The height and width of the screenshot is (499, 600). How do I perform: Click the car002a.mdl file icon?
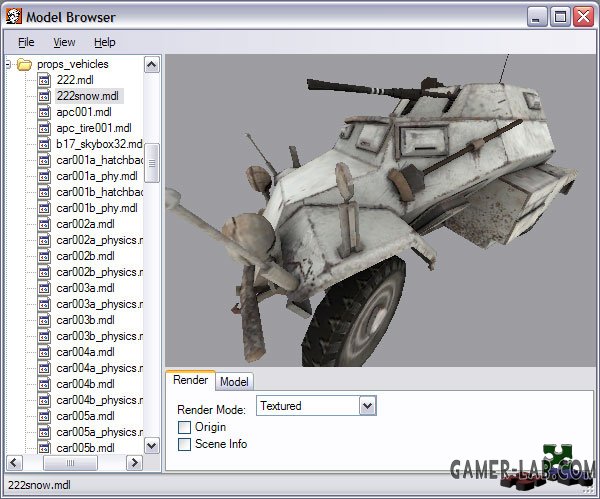(44, 224)
